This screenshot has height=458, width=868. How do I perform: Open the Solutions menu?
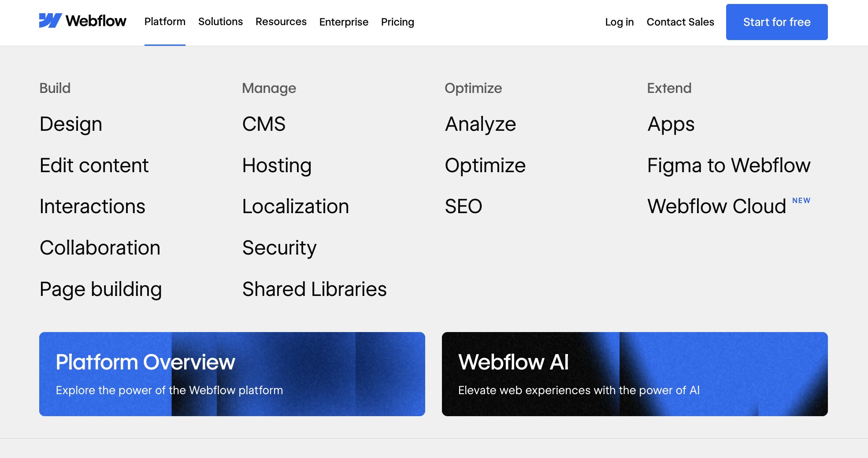click(x=220, y=22)
